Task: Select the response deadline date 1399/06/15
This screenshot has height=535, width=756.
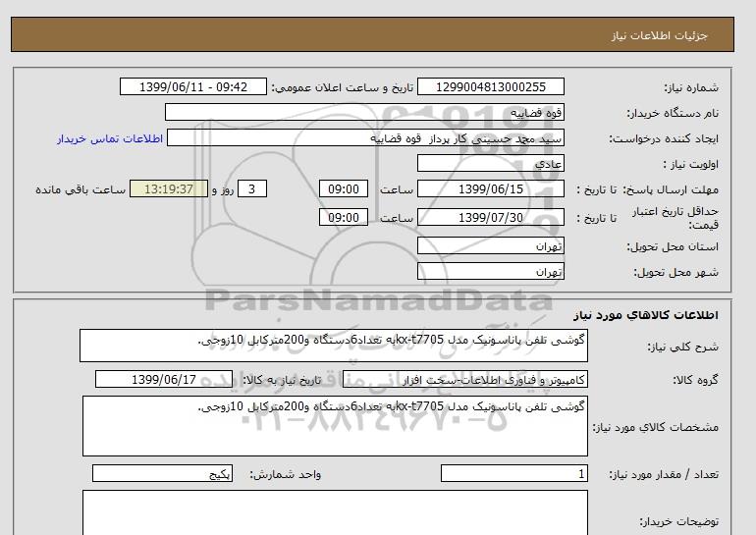Action: point(490,188)
